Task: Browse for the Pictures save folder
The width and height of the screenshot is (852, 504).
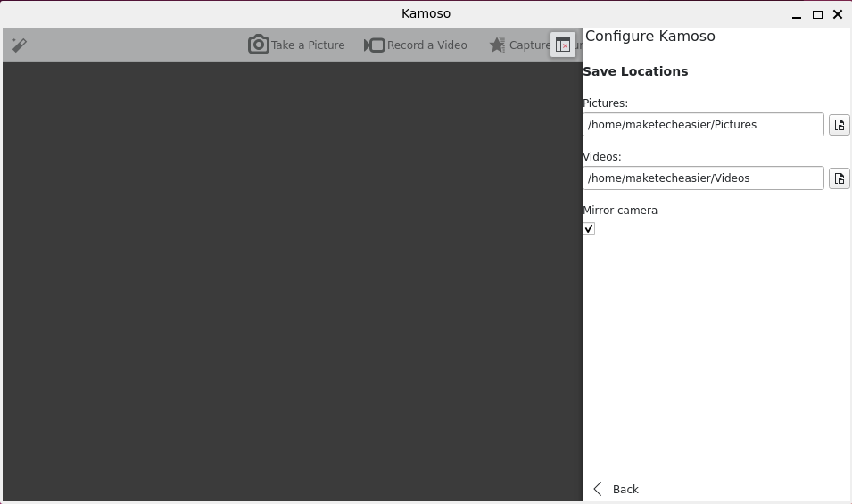Action: (x=839, y=125)
